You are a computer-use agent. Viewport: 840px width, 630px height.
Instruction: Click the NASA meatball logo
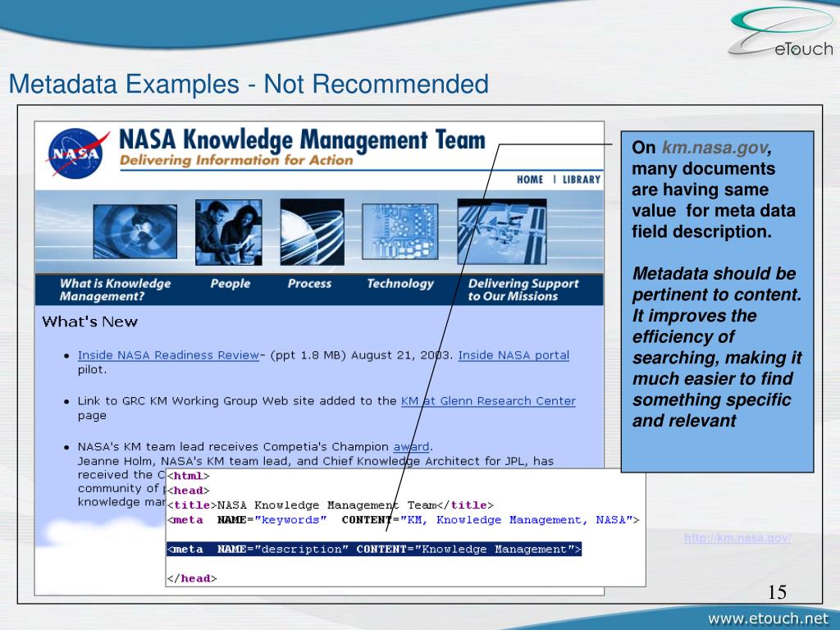[76, 153]
